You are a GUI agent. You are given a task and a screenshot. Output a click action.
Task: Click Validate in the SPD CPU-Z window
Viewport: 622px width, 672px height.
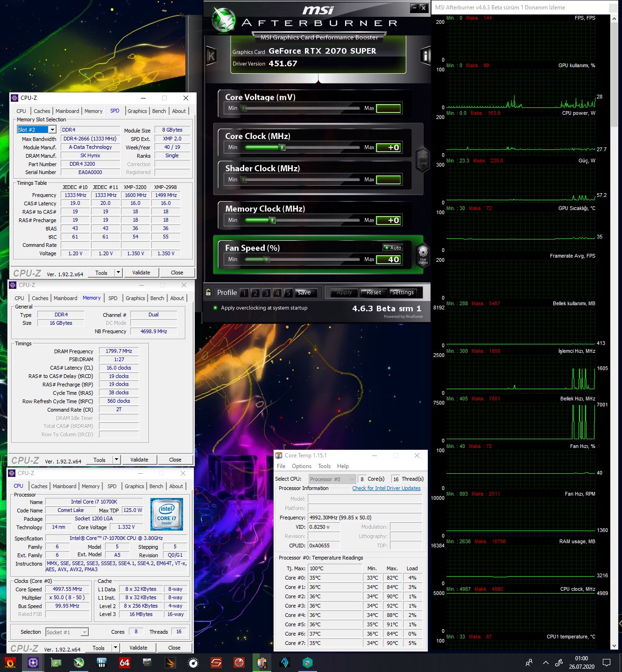[141, 273]
